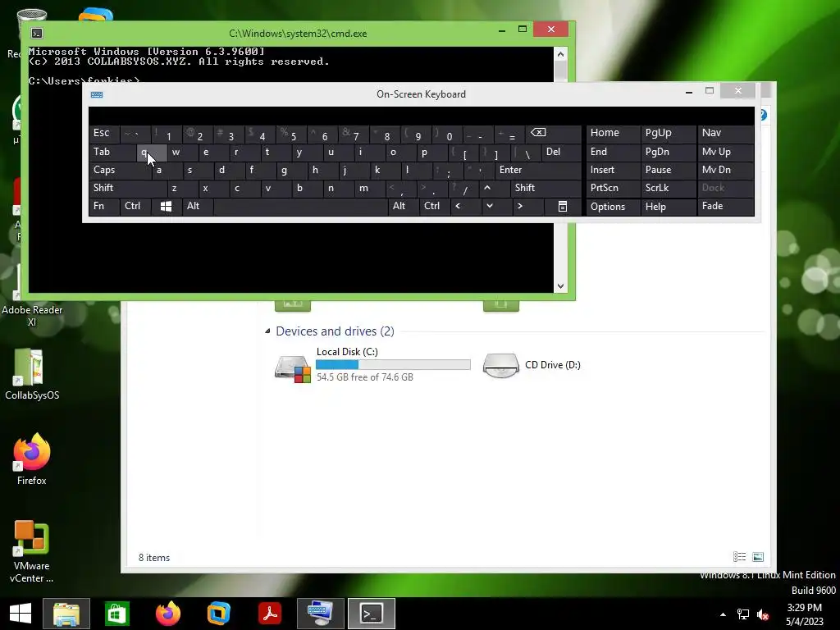Toggle the right Alt key
Viewport: 840px width, 630px height.
click(x=403, y=206)
